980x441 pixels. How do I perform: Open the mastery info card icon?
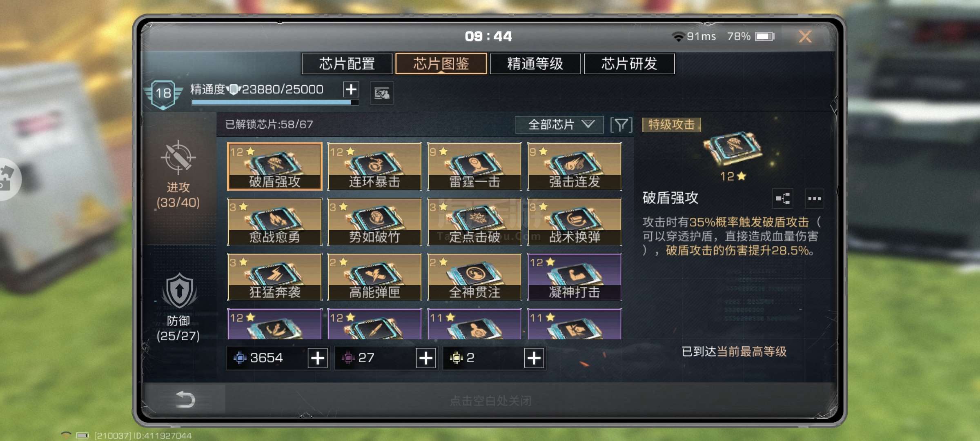[x=381, y=94]
